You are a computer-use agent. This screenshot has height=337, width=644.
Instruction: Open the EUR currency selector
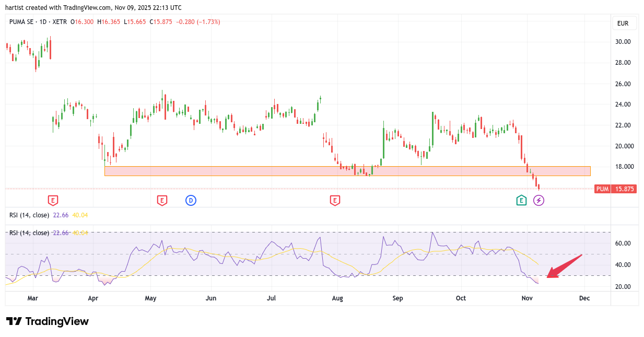[x=623, y=24]
